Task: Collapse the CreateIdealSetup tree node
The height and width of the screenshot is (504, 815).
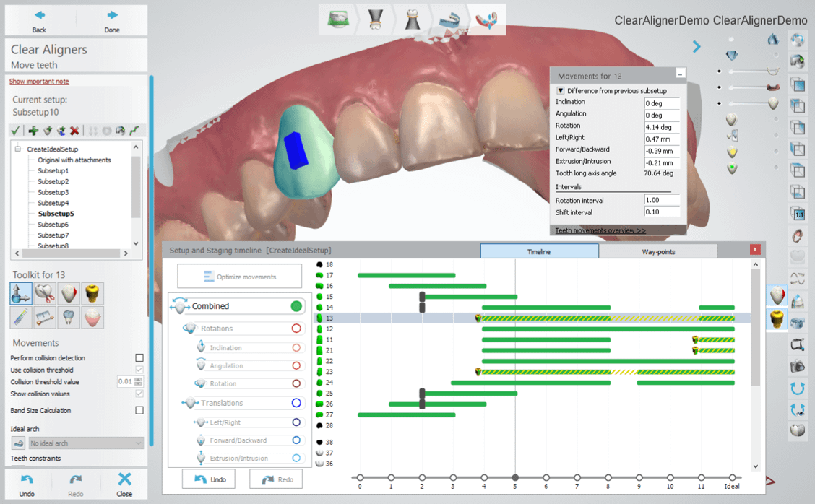Action: tap(17, 149)
